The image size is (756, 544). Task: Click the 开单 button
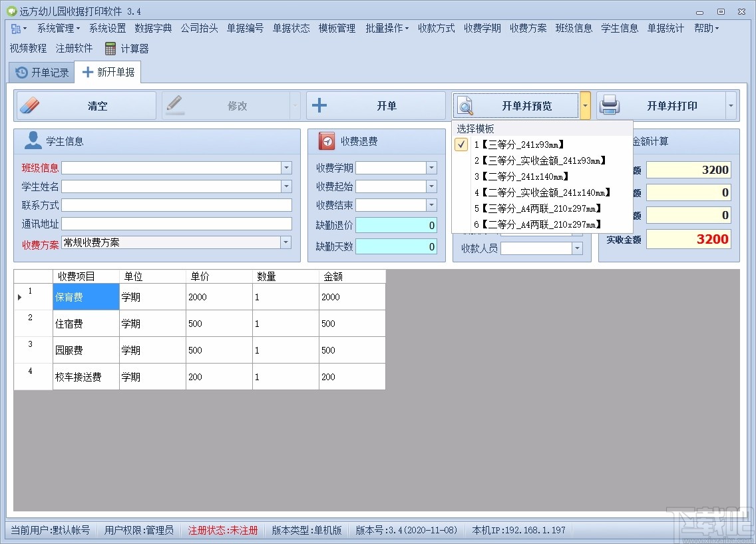(x=375, y=106)
